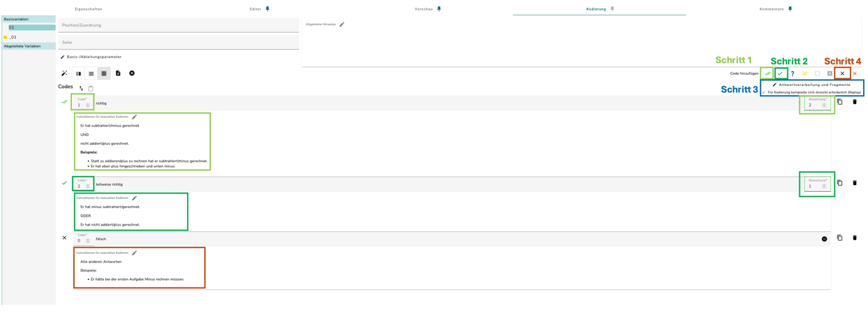Open the Eigenschaften tab

[88, 9]
